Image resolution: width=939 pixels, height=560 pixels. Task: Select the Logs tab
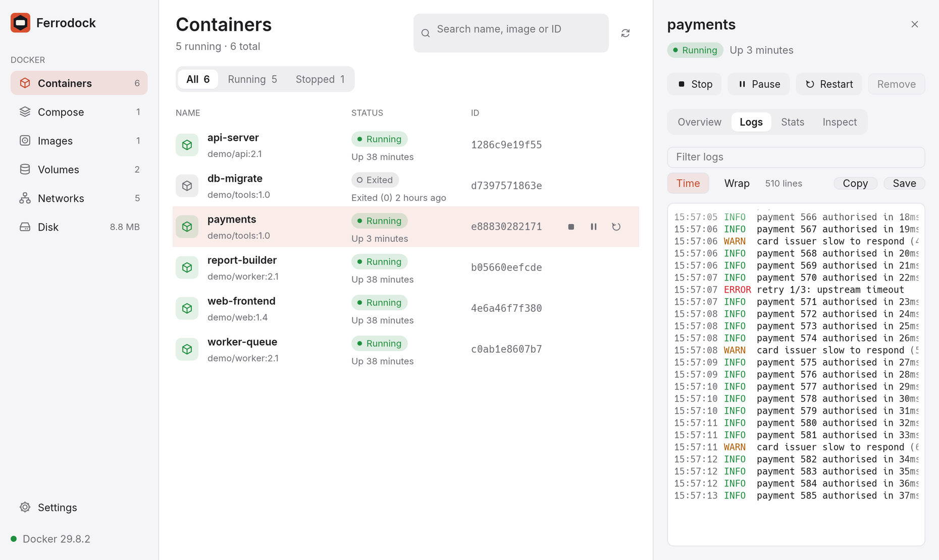[x=751, y=122]
